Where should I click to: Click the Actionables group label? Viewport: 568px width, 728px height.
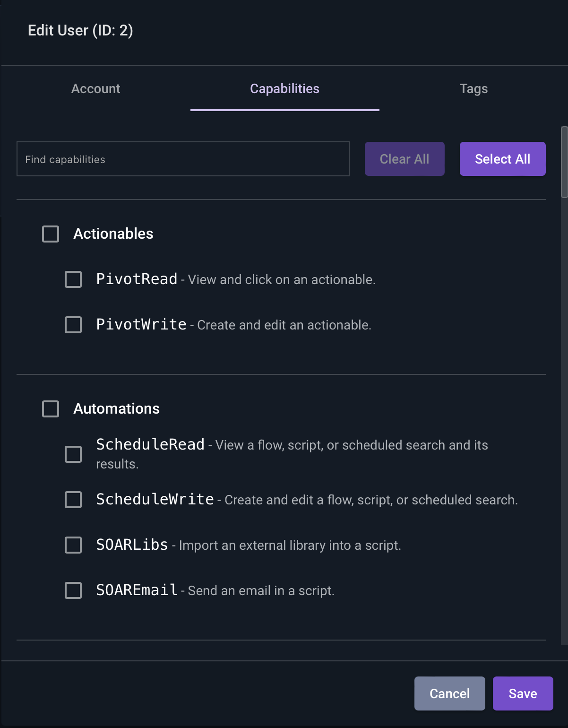(113, 234)
